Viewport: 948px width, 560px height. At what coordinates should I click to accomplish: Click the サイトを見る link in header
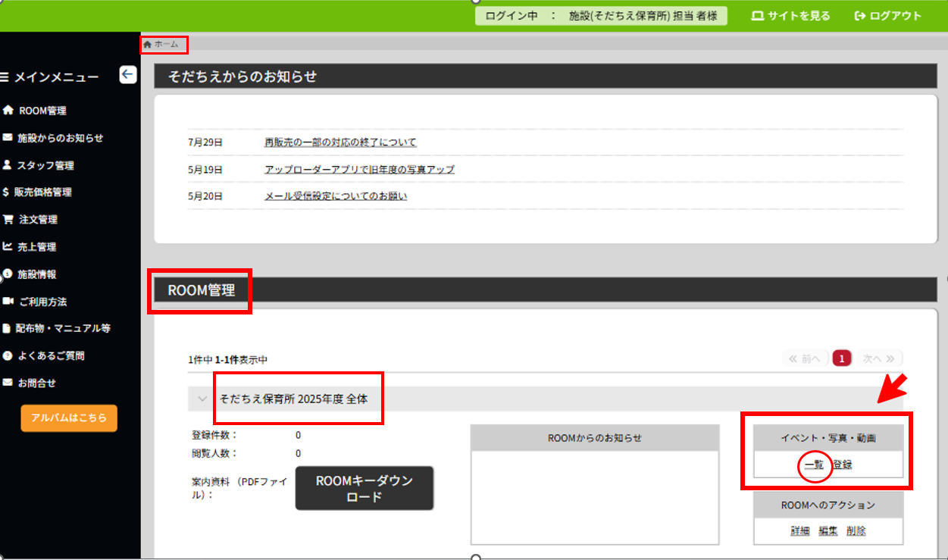pos(790,16)
